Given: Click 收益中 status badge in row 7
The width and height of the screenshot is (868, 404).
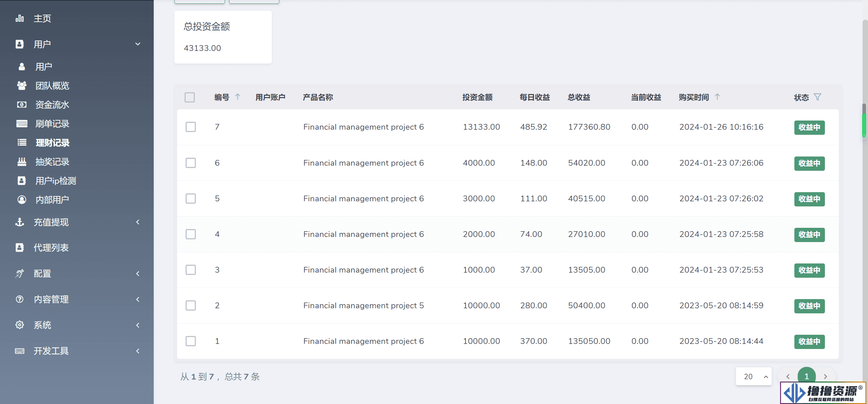Looking at the screenshot, I should (809, 127).
